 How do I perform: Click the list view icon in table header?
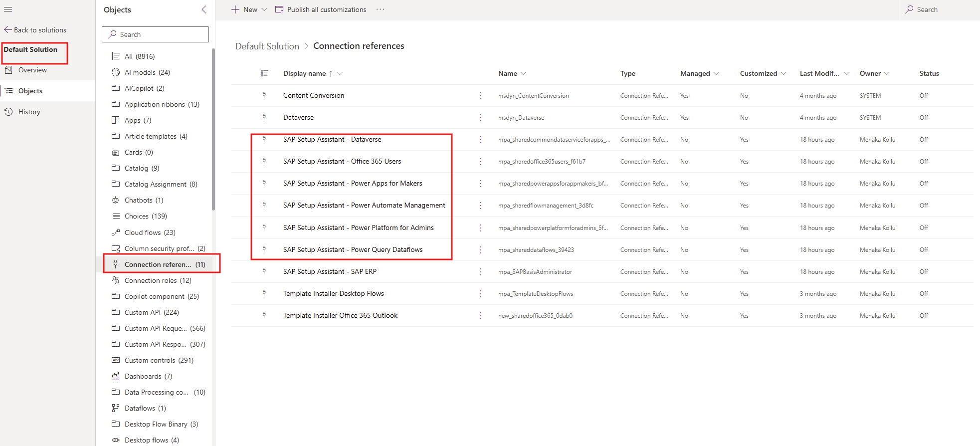pyautogui.click(x=265, y=73)
